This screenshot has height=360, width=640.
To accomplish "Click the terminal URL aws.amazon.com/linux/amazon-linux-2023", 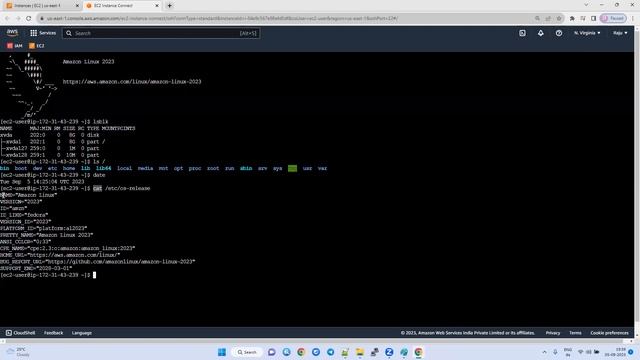I will click(132, 82).
